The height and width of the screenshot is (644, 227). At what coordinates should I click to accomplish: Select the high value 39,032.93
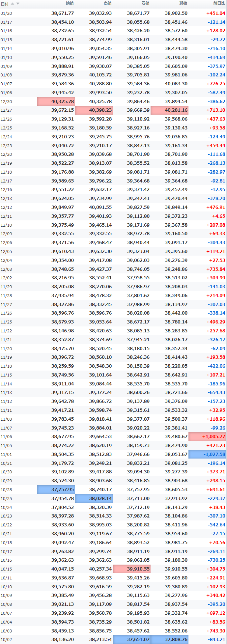click(x=100, y=13)
